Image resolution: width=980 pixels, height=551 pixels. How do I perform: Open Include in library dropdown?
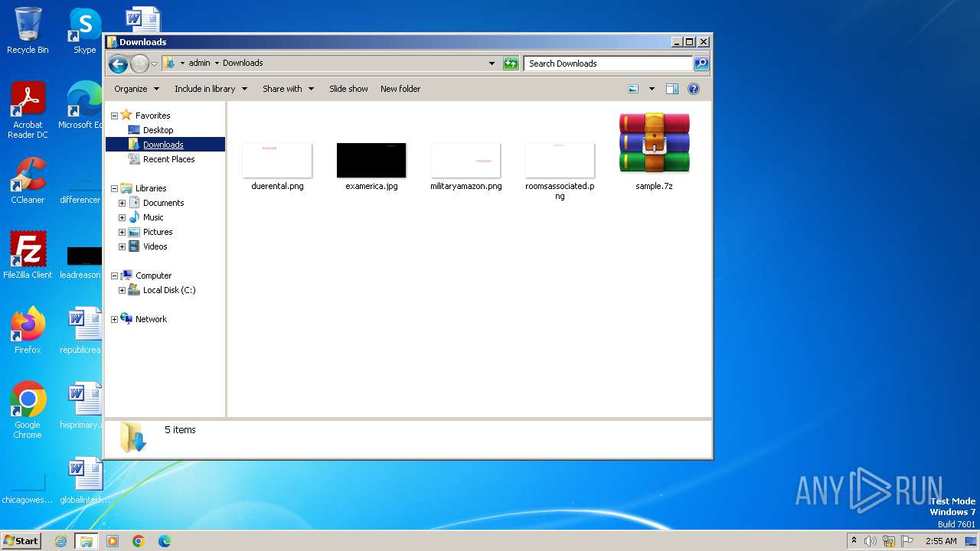(211, 89)
